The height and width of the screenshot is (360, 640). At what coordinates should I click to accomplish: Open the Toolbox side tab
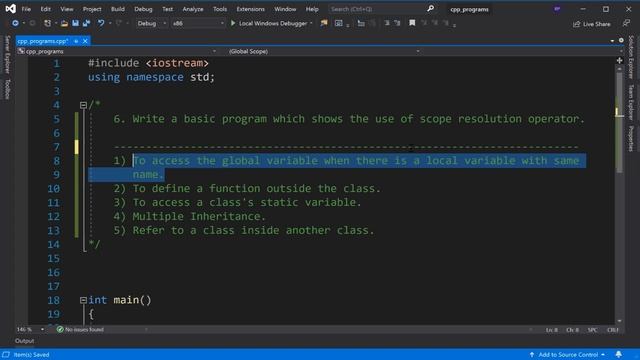point(7,89)
